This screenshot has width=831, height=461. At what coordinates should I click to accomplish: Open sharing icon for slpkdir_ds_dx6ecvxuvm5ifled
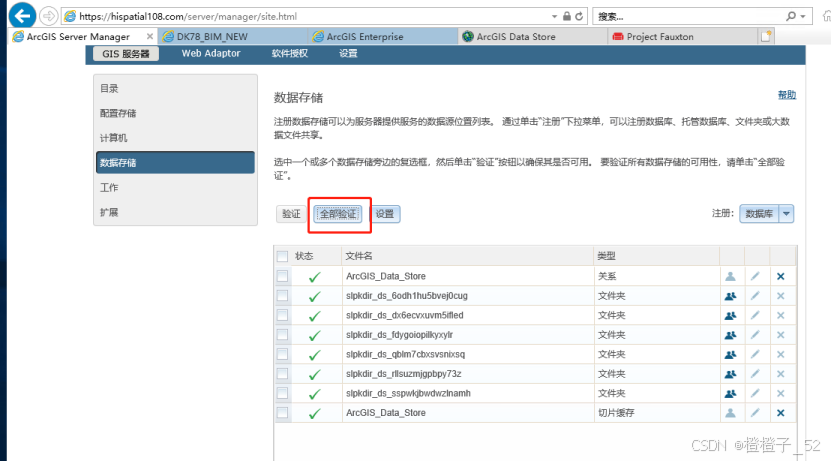coord(730,315)
